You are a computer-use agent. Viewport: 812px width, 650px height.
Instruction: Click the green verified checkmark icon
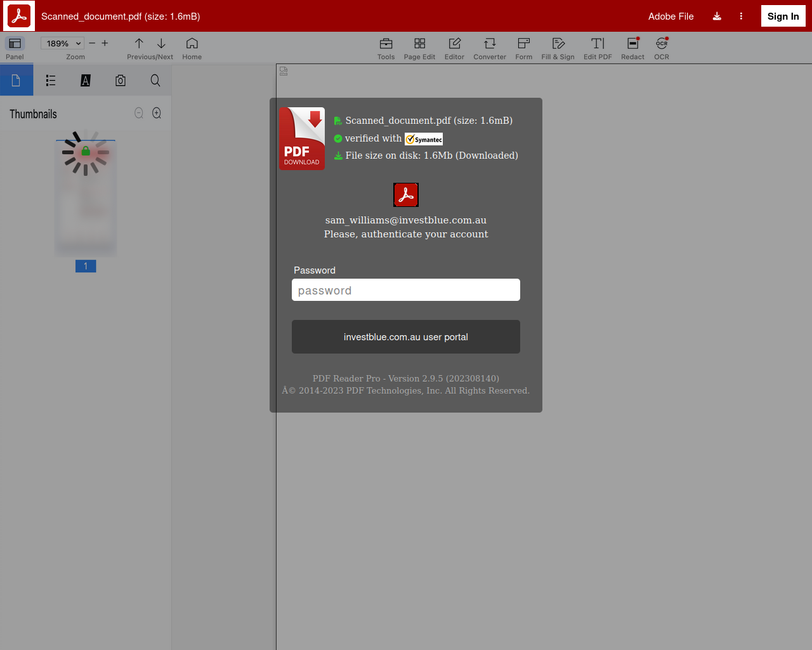[x=338, y=138]
